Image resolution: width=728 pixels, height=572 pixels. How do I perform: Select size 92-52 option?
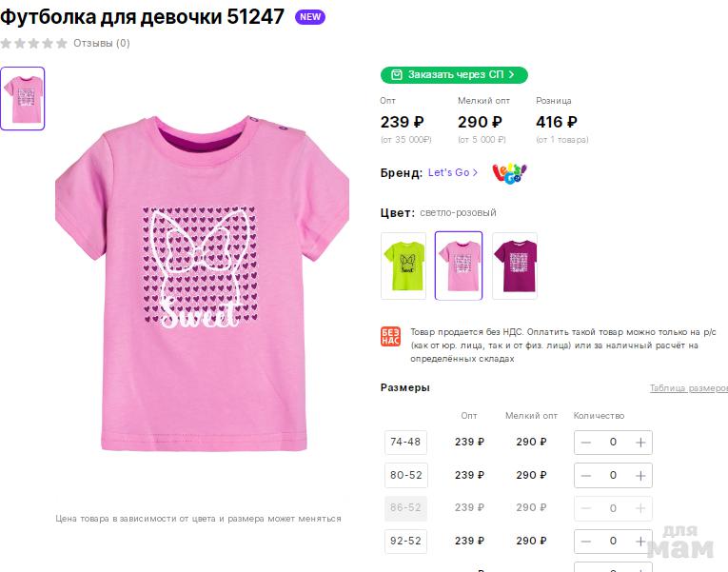(x=405, y=541)
